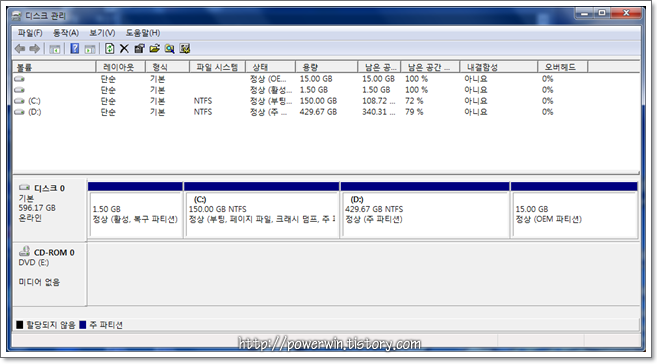Image resolution: width=658 pixels, height=364 pixels.
Task: Click the 디스크 0 disk icon
Action: point(24,187)
